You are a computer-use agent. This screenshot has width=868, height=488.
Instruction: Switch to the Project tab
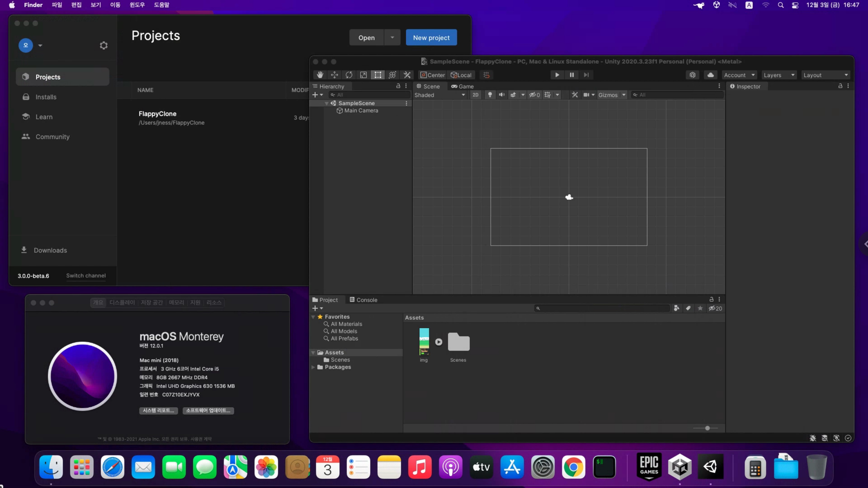point(325,300)
